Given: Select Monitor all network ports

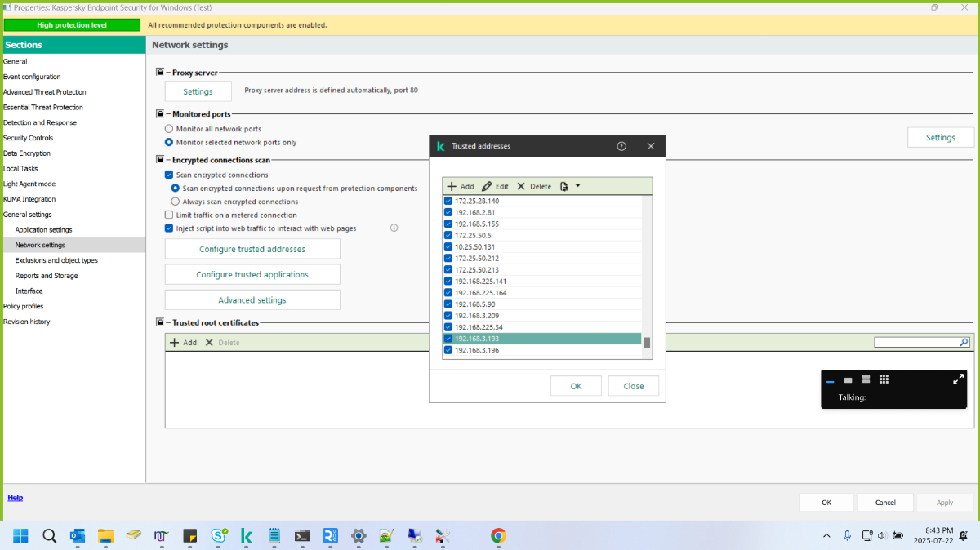Looking at the screenshot, I should pyautogui.click(x=169, y=129).
